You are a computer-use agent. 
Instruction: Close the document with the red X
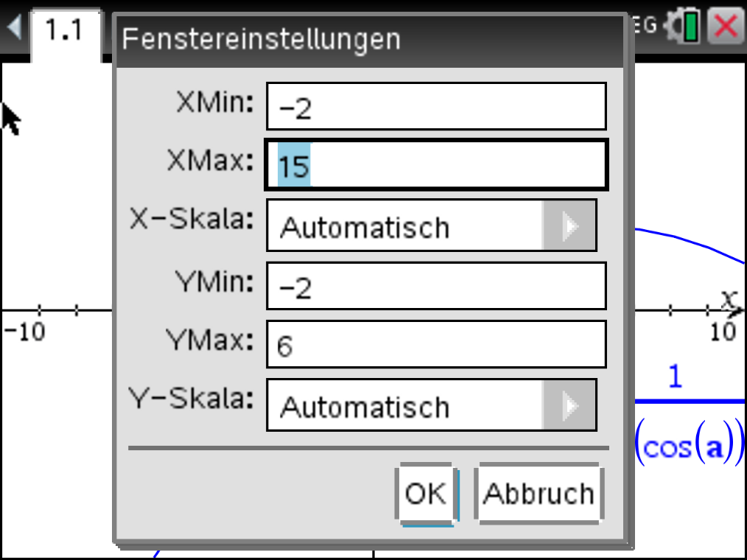click(x=726, y=27)
